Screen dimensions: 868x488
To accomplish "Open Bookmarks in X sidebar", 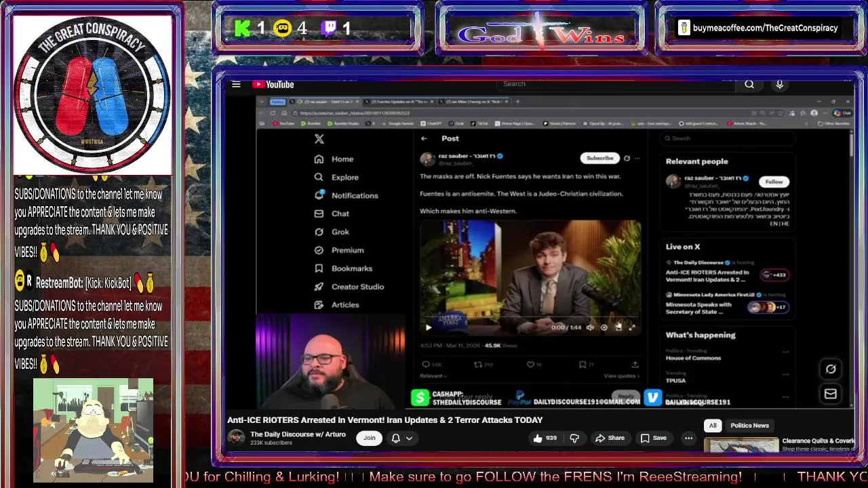I will point(343,268).
